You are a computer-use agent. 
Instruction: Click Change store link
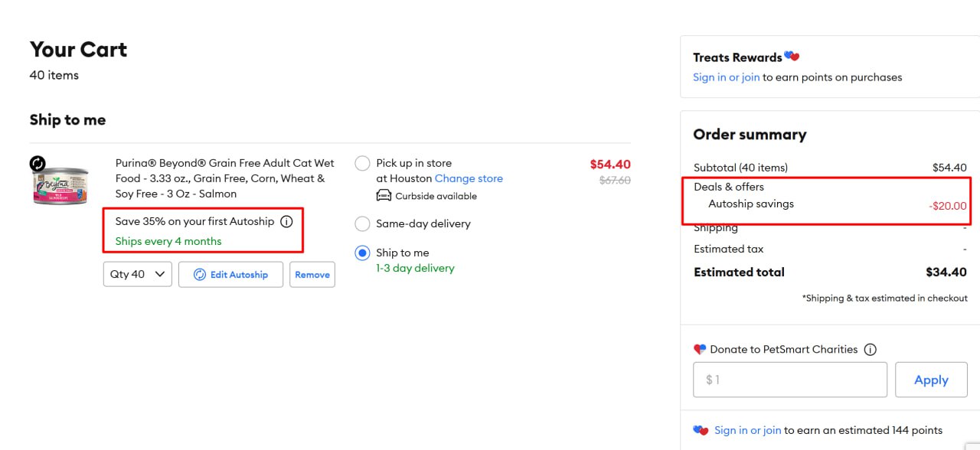pyautogui.click(x=469, y=178)
